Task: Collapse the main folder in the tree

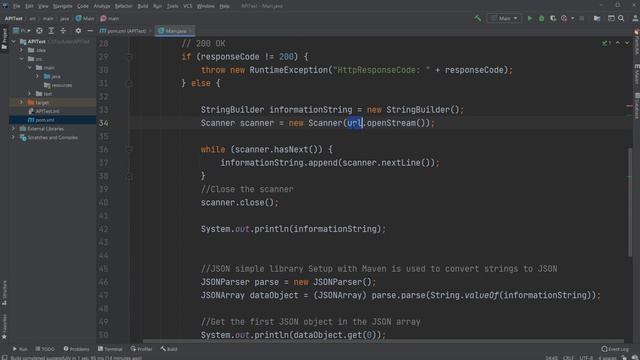Action: click(30, 68)
